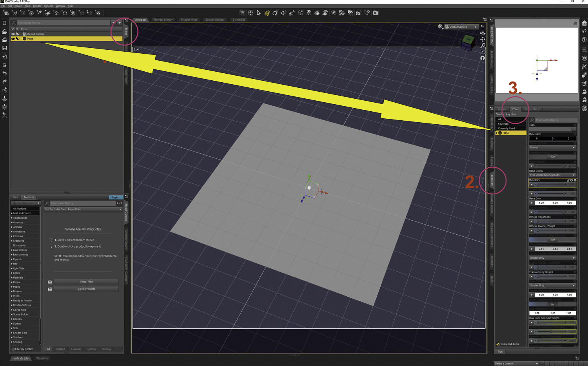Click the draw style sphere icon
Image resolution: width=588 pixels, height=366 pixels.
(440, 27)
